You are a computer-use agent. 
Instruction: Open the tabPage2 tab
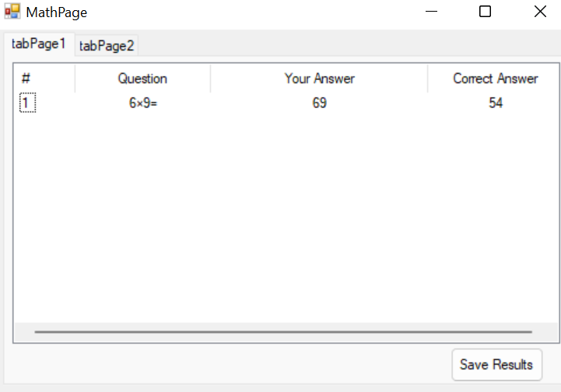click(107, 46)
